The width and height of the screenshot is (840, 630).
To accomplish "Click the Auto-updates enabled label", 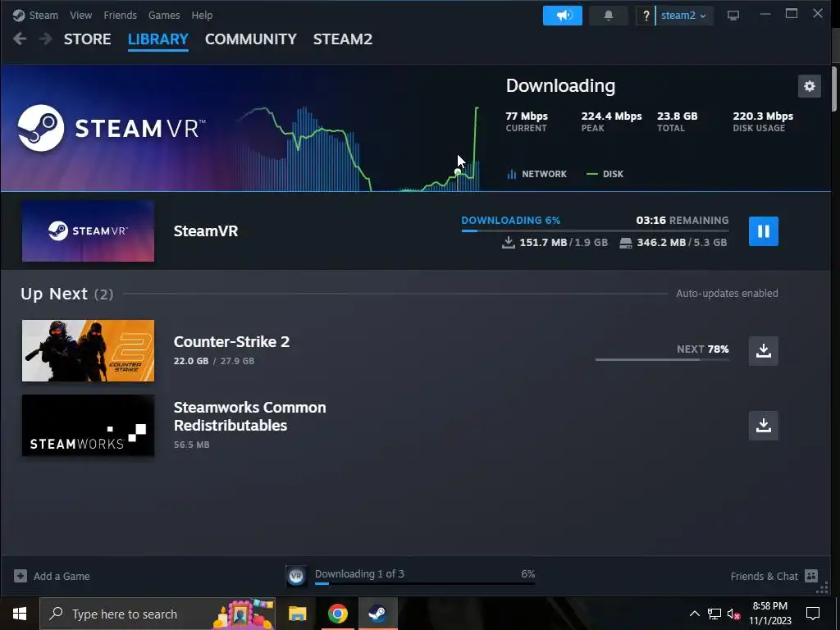I will point(727,294).
